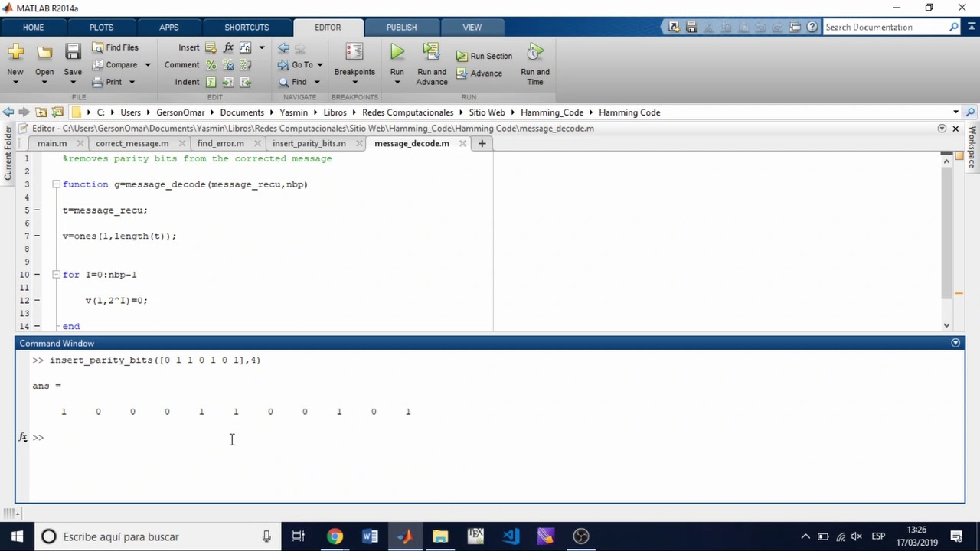Screen dimensions: 980x551
Task: Open the address bar history dropdown
Action: [x=955, y=112]
